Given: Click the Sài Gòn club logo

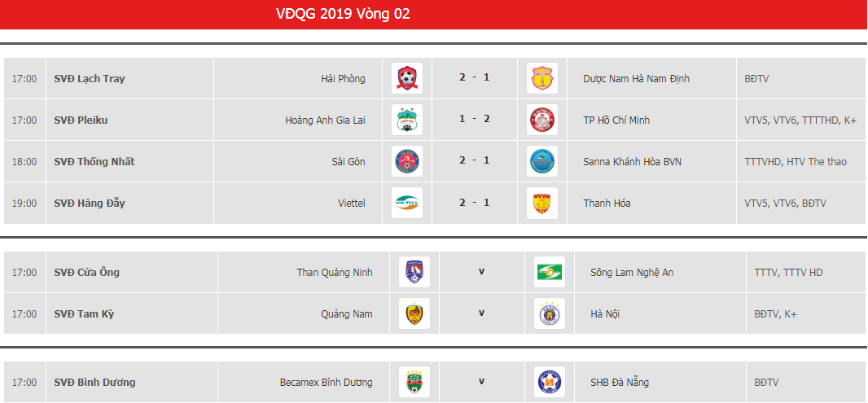Looking at the screenshot, I should 406,162.
